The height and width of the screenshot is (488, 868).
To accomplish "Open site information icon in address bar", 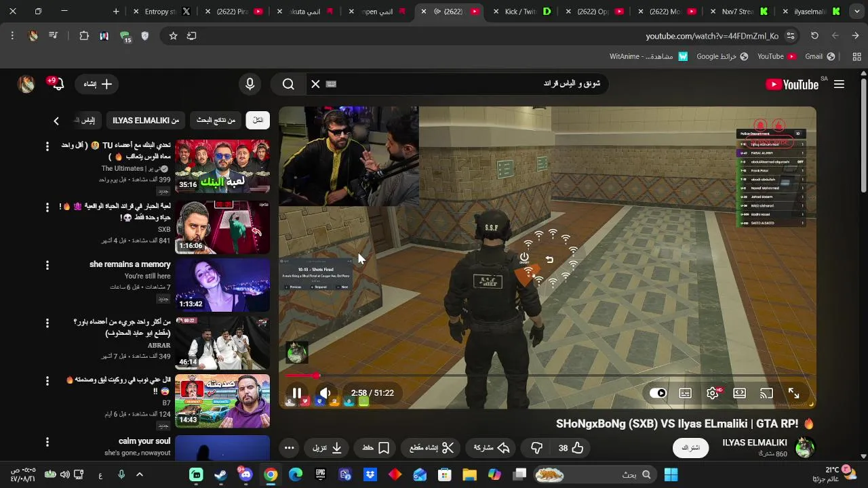I will (x=790, y=36).
